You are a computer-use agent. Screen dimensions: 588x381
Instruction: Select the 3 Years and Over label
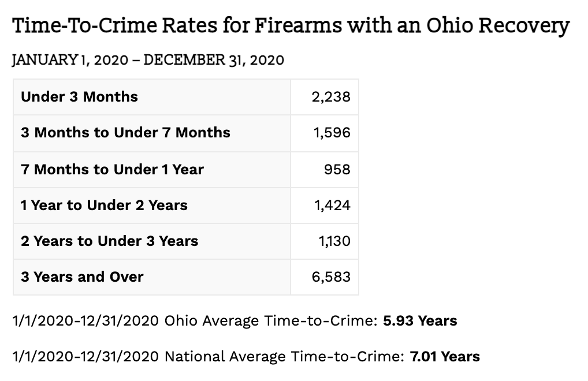[x=82, y=277]
